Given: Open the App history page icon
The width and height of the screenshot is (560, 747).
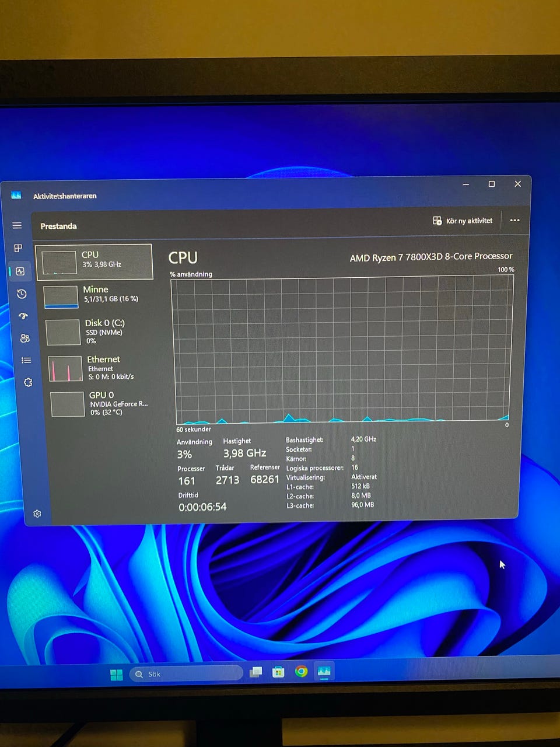Looking at the screenshot, I should [x=22, y=294].
